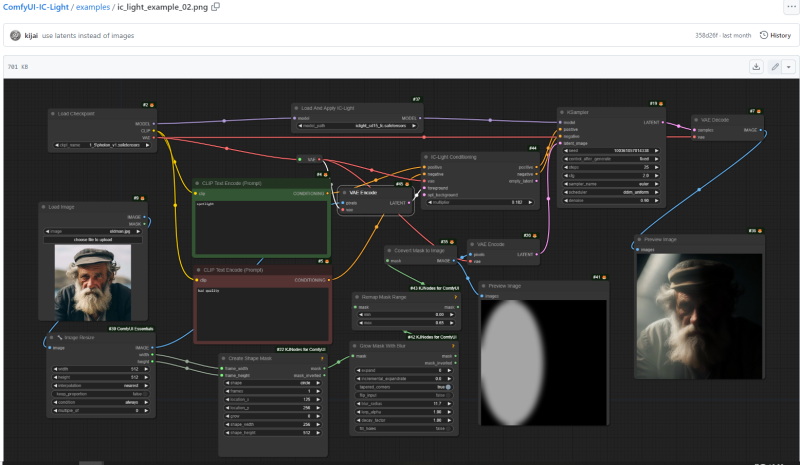
Task: Open ckpt_name selector in Load Checkpoint
Action: [x=103, y=145]
